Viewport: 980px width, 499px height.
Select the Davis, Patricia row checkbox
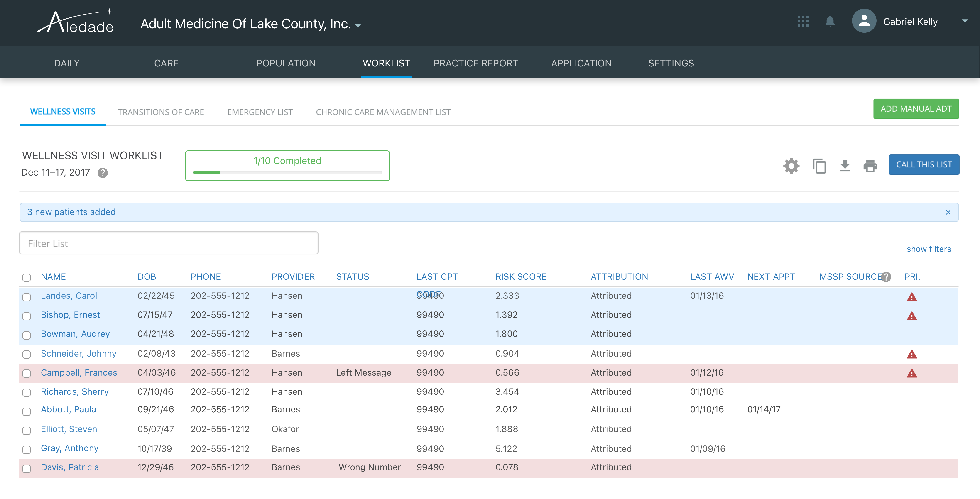[x=27, y=469]
